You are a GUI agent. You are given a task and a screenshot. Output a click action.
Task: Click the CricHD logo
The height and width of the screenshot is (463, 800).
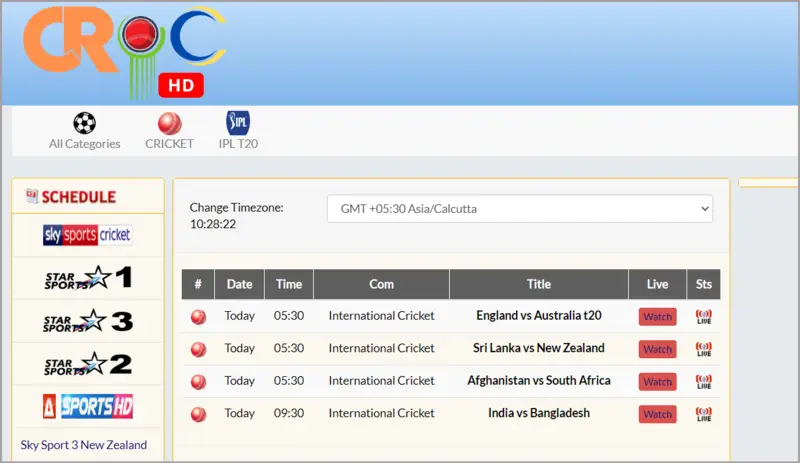(124, 52)
